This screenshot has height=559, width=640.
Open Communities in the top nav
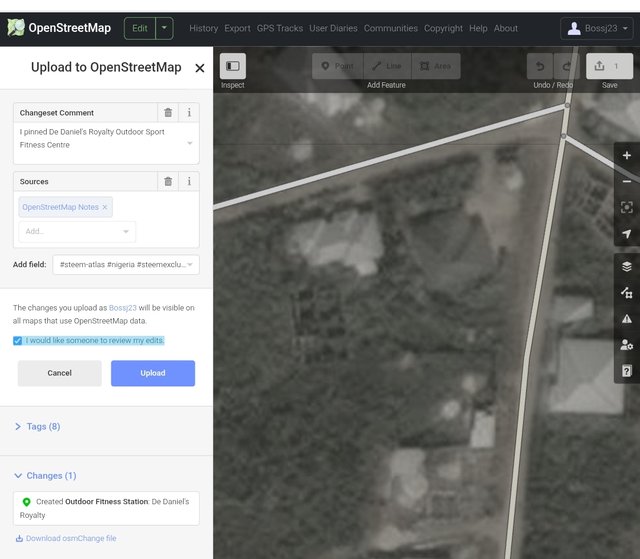[x=391, y=28]
